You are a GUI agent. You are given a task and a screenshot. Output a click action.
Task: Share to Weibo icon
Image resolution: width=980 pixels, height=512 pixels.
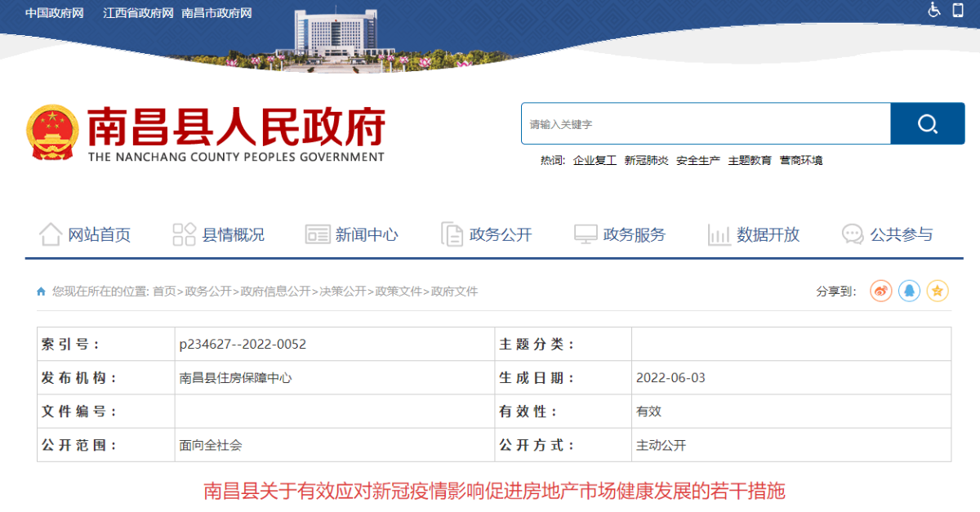tap(880, 291)
